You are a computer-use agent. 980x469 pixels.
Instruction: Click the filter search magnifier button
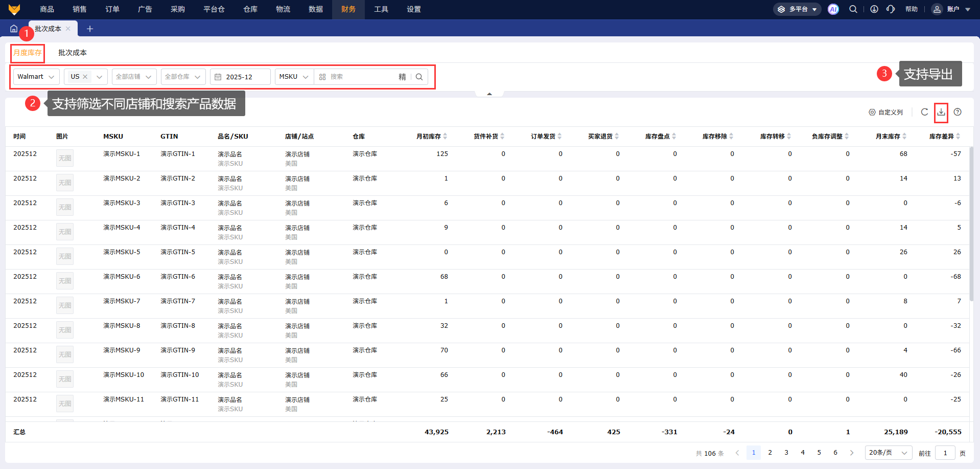point(419,77)
